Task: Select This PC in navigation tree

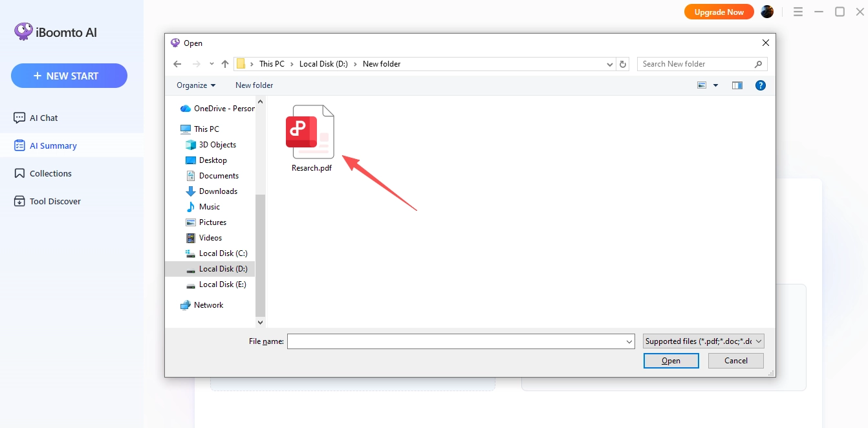Action: click(x=200, y=129)
